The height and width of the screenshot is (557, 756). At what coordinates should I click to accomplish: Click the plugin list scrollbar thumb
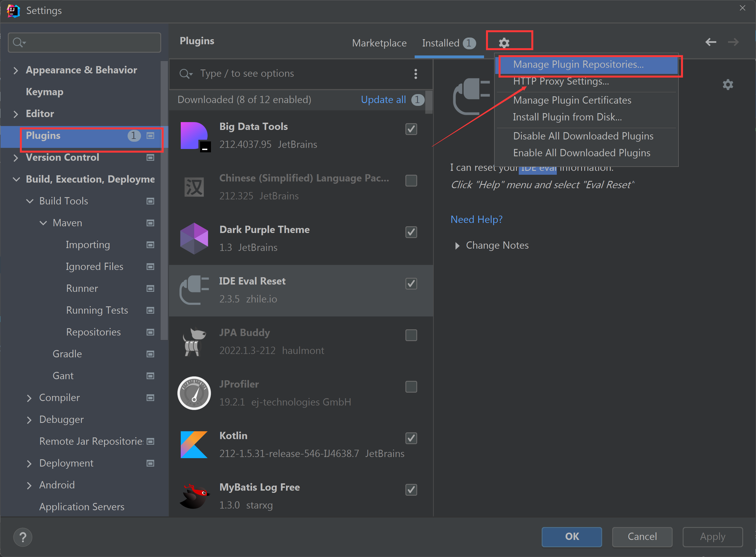pyautogui.click(x=429, y=102)
